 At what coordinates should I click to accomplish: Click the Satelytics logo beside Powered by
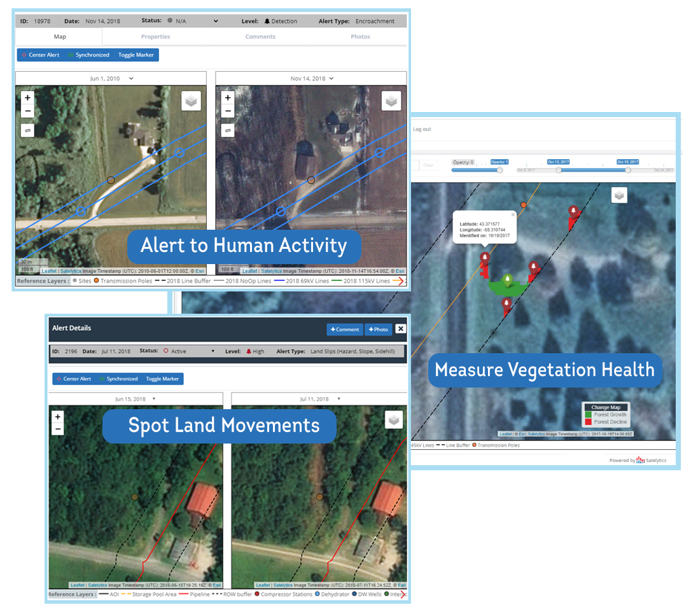click(x=640, y=461)
